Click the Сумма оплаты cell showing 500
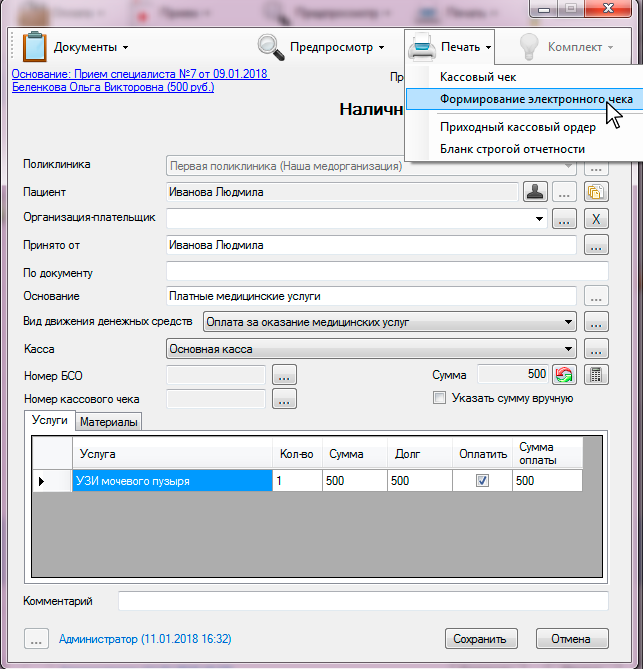Screen dimensions: 643x669 point(547,481)
